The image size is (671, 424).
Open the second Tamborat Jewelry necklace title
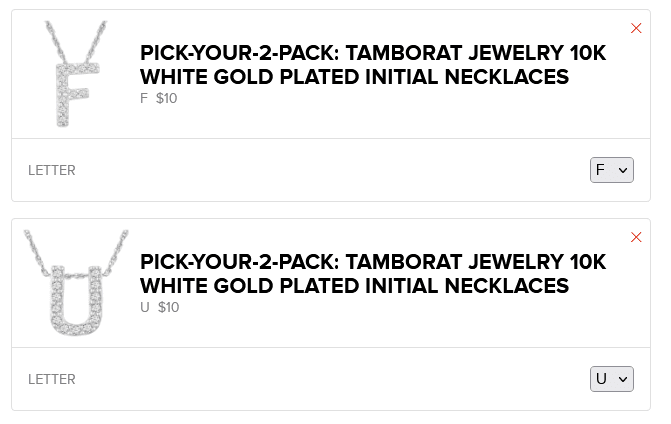[x=373, y=274]
